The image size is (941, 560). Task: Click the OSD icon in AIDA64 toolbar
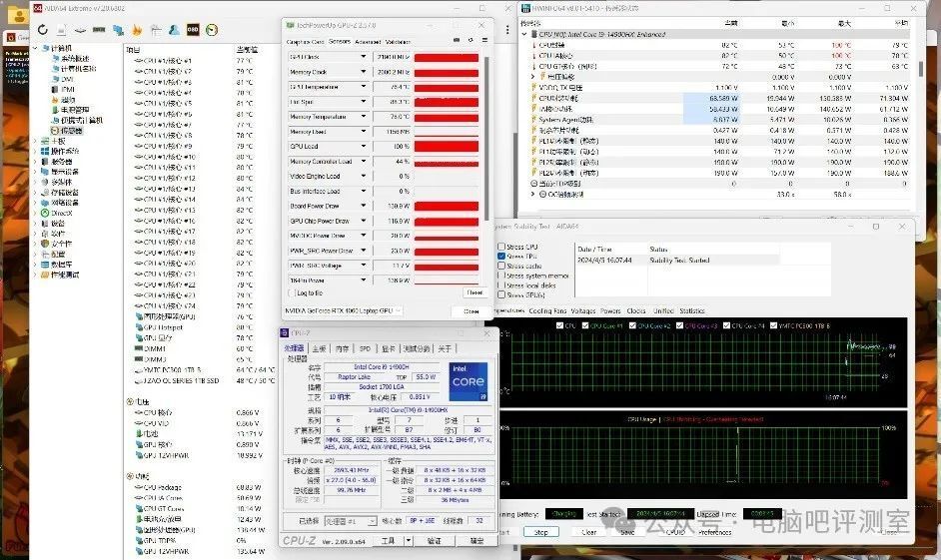click(193, 29)
